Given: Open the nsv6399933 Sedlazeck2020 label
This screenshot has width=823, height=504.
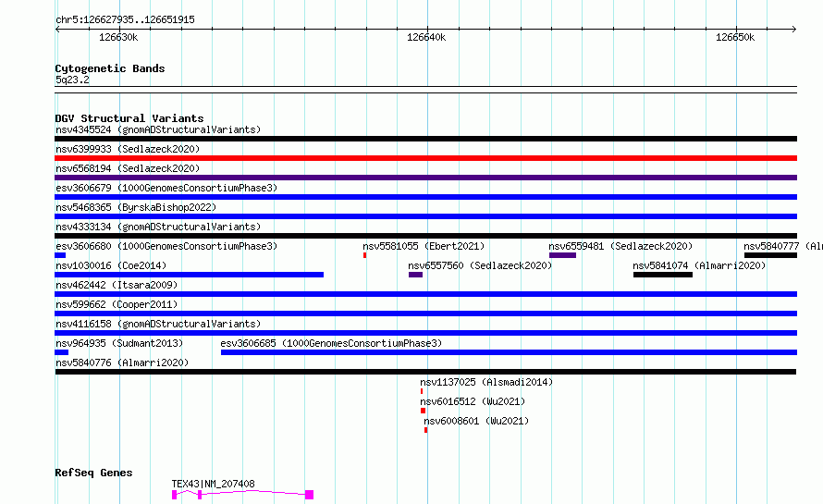Looking at the screenshot, I should click(128, 149).
